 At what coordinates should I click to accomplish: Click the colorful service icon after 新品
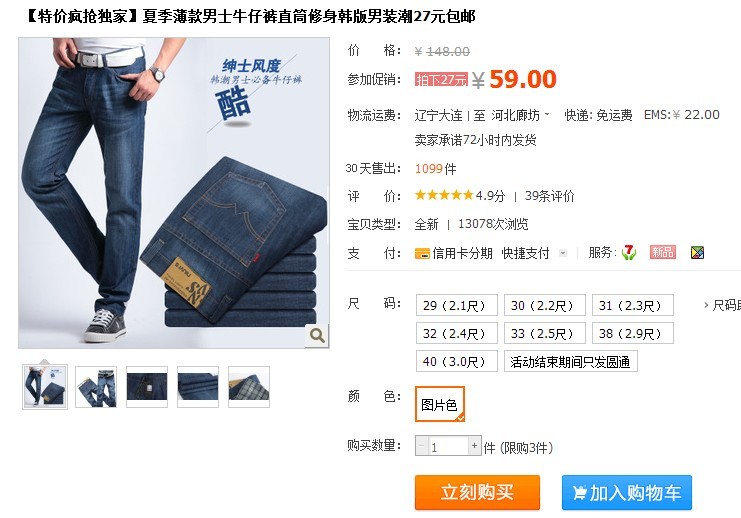pos(698,253)
